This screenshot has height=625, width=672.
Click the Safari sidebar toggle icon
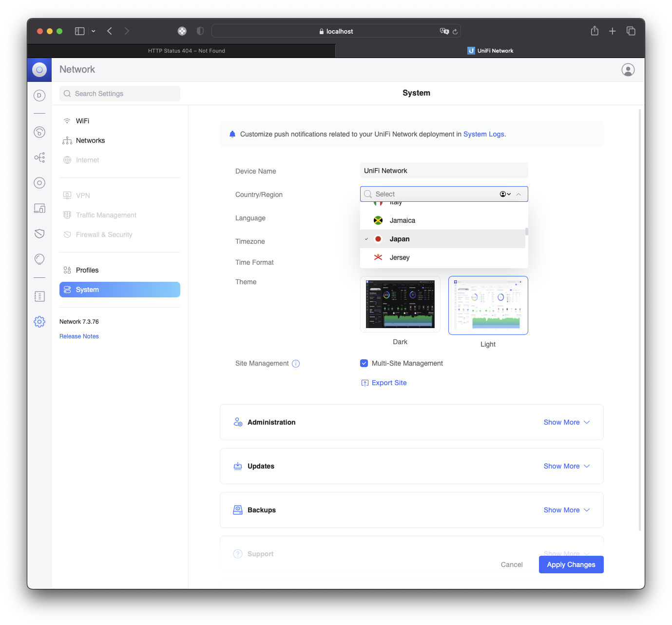pyautogui.click(x=80, y=31)
